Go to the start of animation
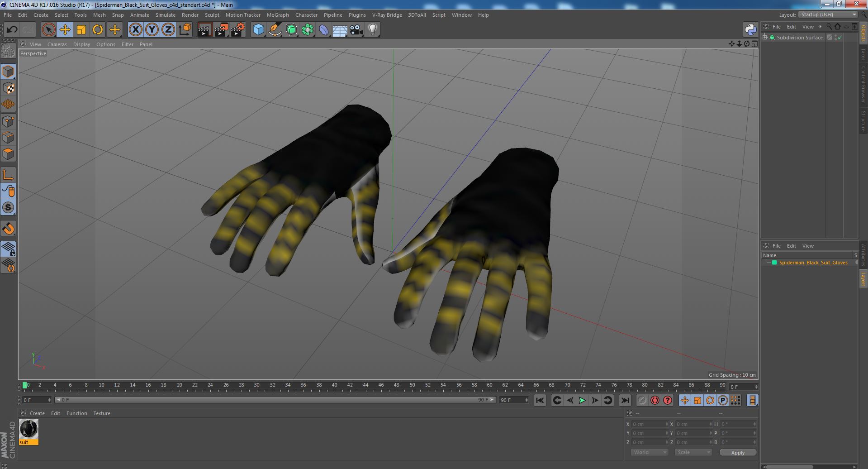868x469 pixels. pyautogui.click(x=540, y=400)
